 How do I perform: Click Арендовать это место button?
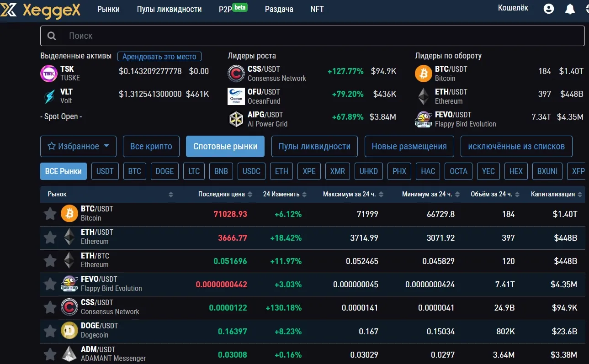click(x=159, y=57)
